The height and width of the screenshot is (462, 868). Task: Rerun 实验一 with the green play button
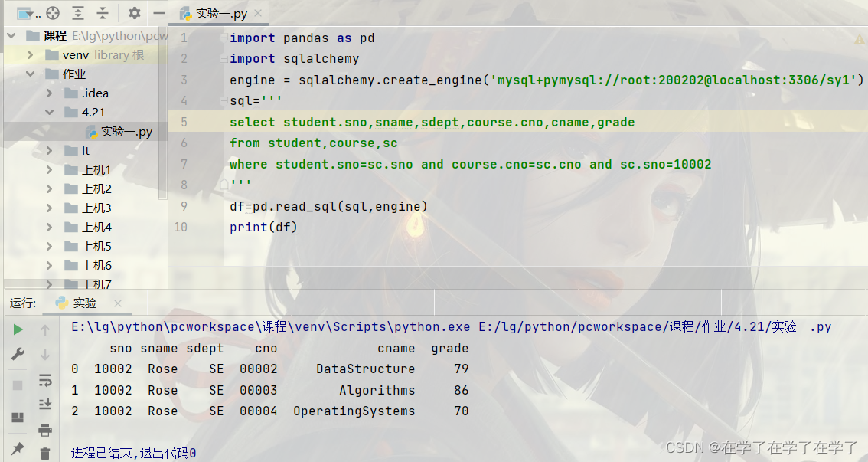(x=18, y=329)
